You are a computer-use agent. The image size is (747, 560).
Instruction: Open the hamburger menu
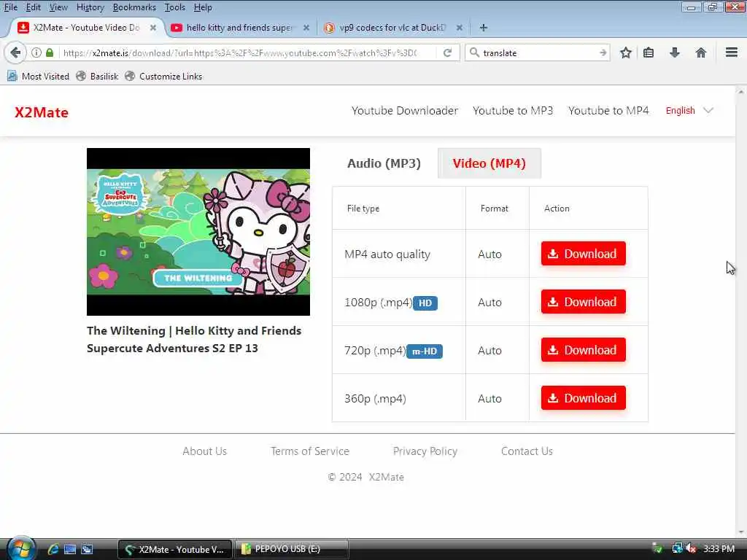click(731, 52)
